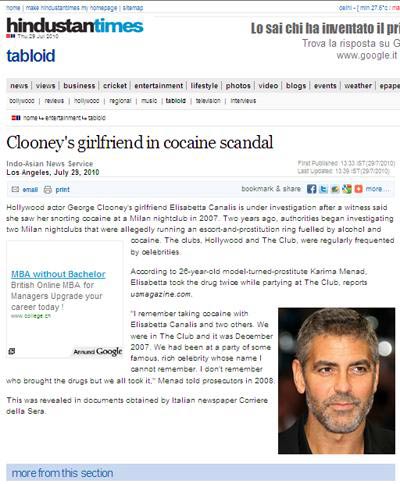Click the ad info icon in Google ad
The height and width of the screenshot is (484, 400).
pos(12,351)
